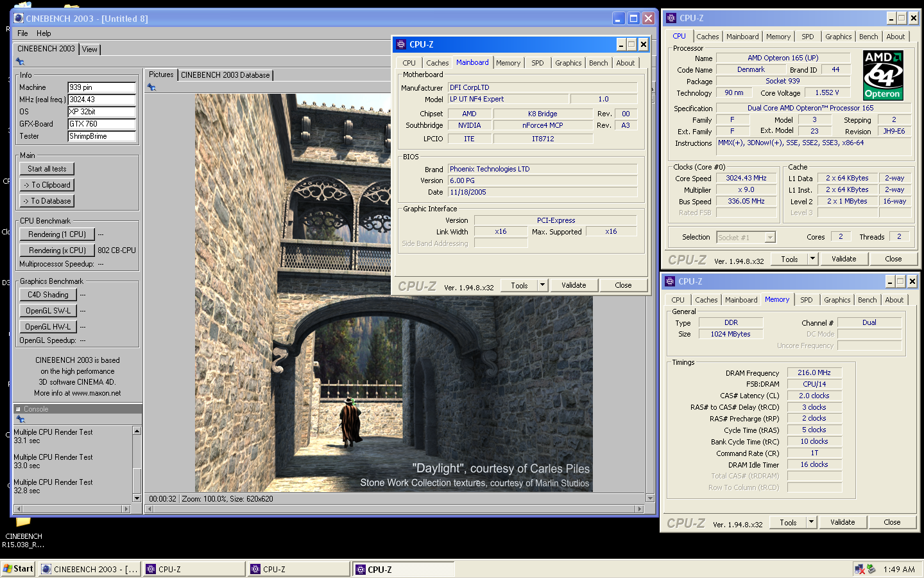Image resolution: width=924 pixels, height=578 pixels.
Task: Click the OS input field
Action: (x=102, y=112)
